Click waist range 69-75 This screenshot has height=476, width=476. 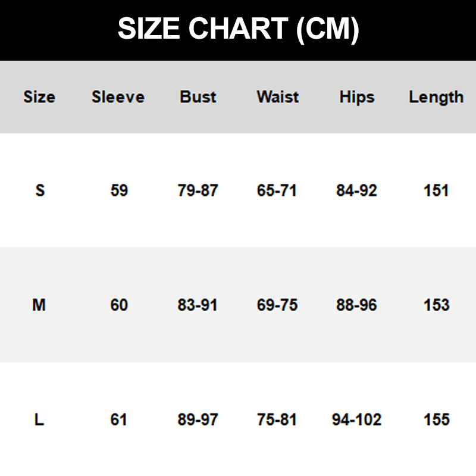click(x=277, y=305)
